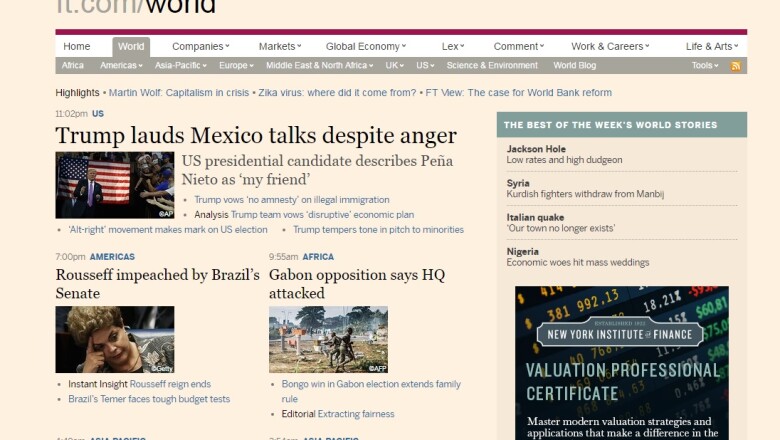
Task: Click Trump rally photo thumbnail
Action: (x=115, y=185)
